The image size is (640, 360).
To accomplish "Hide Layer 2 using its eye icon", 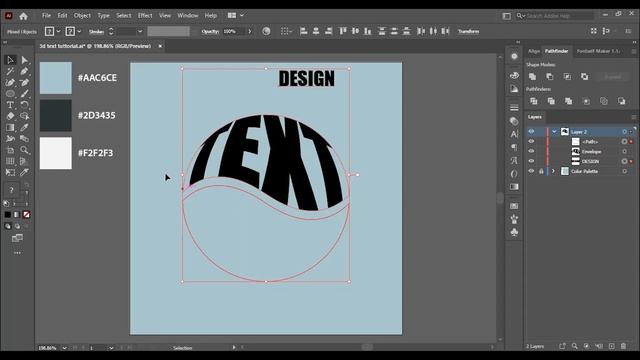I will [531, 131].
